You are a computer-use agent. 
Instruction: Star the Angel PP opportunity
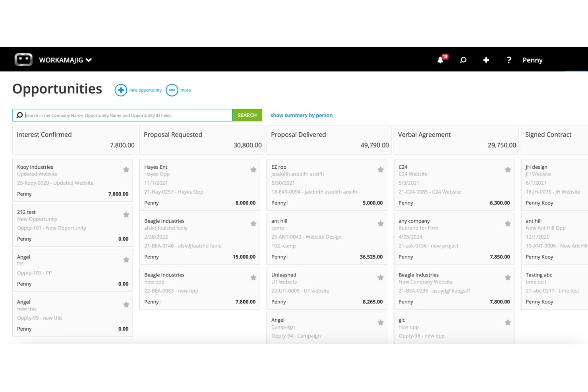coord(126,260)
